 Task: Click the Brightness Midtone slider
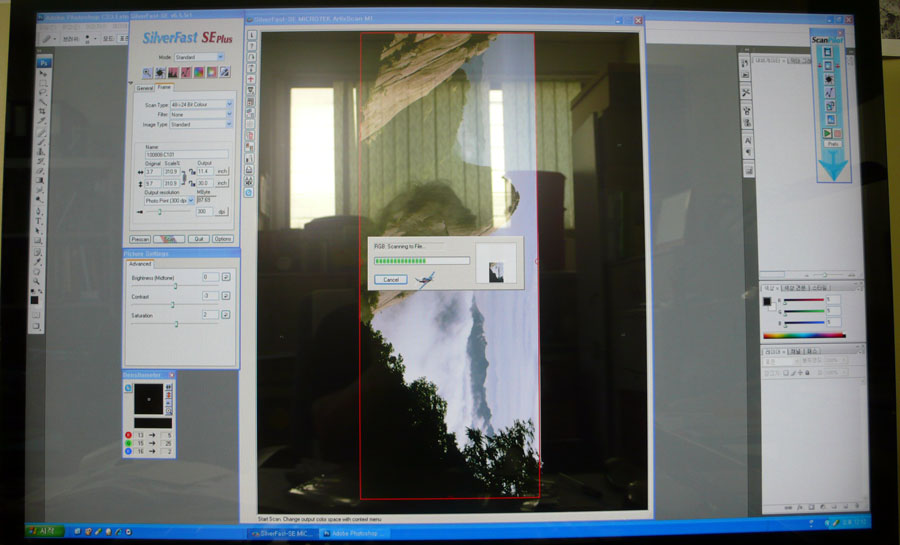click(x=174, y=286)
